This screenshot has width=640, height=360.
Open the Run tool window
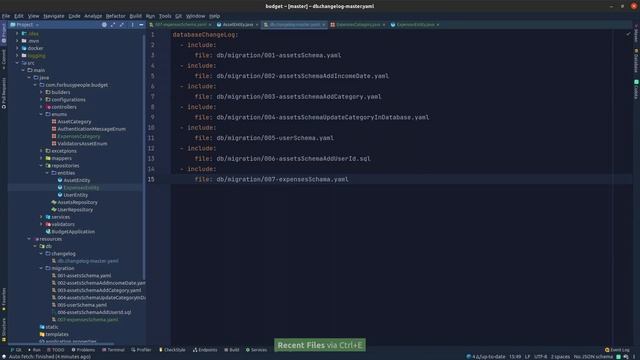34,350
